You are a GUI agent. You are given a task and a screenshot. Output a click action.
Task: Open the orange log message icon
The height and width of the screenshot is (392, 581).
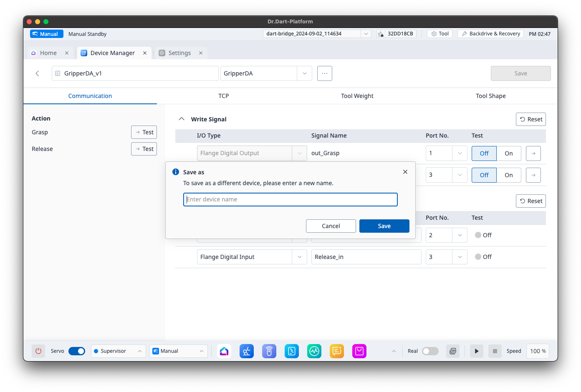click(x=336, y=351)
